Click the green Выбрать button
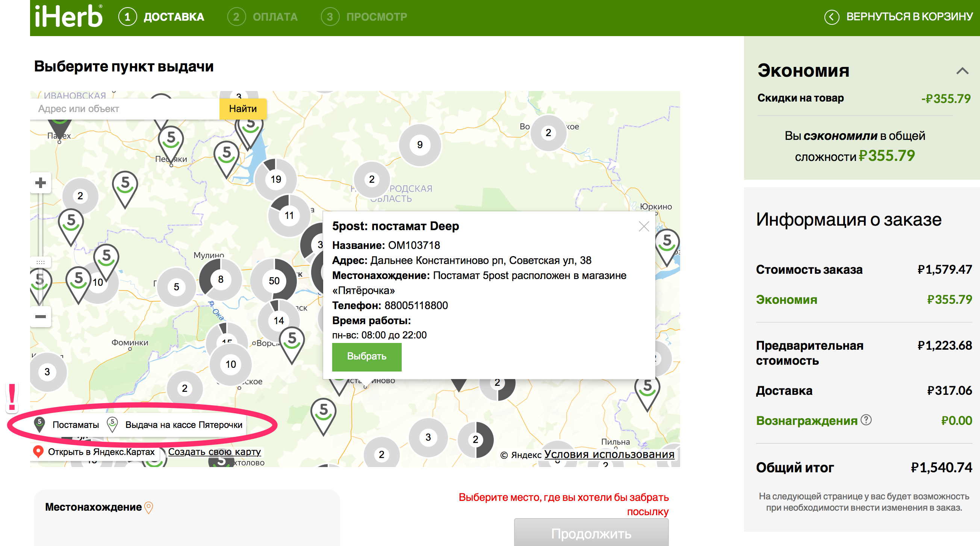980x546 pixels. point(367,357)
